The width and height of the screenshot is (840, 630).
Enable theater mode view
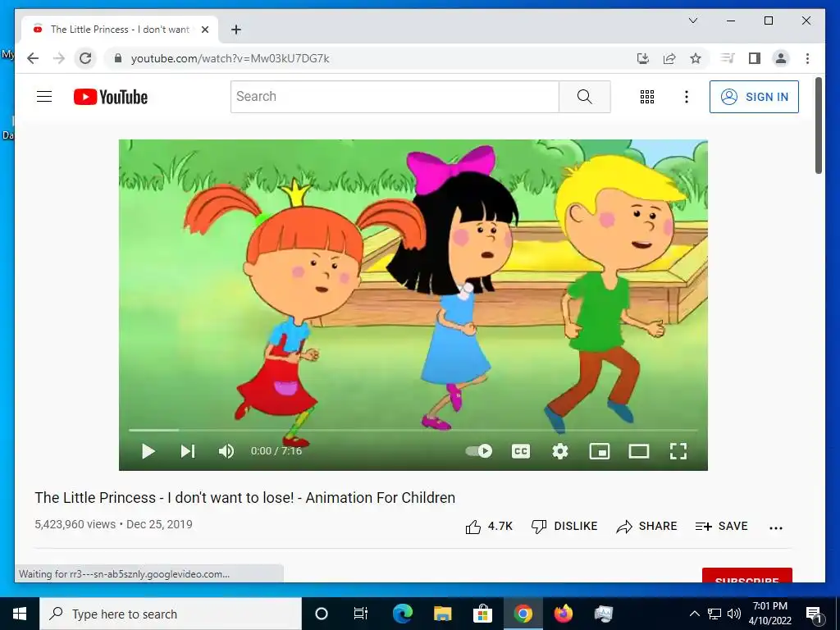tap(638, 451)
